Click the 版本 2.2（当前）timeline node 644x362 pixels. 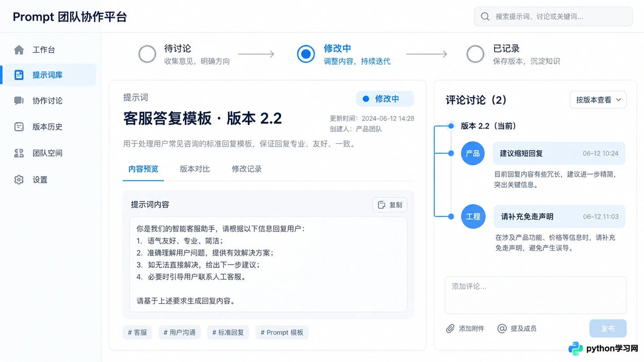451,126
